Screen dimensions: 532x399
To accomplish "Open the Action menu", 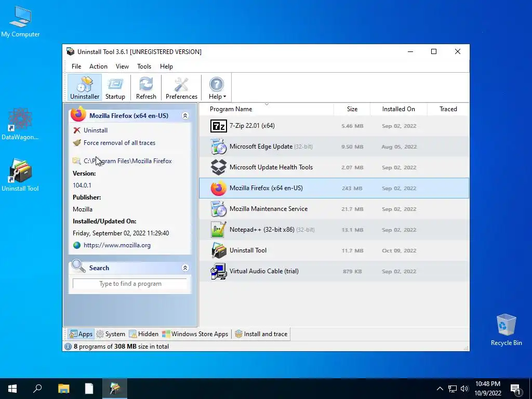I will [x=98, y=66].
